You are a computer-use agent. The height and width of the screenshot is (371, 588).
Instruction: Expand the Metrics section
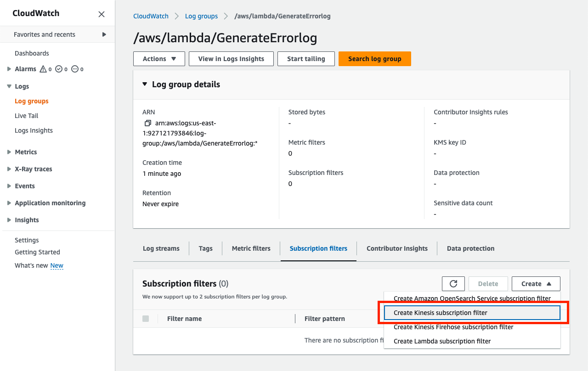coord(9,152)
